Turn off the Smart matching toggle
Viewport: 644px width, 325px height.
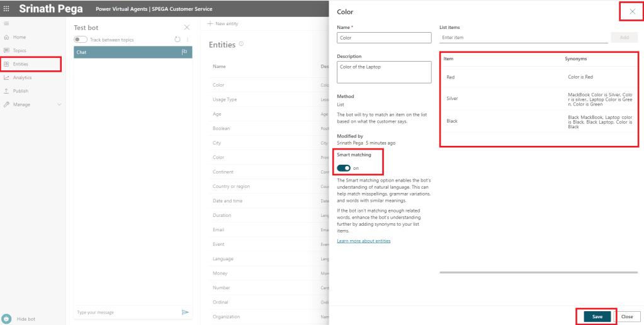(344, 168)
